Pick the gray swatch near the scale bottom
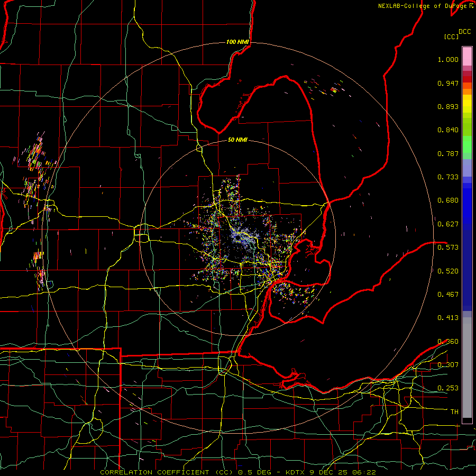Viewport: 476px width, 476px height. click(467, 368)
